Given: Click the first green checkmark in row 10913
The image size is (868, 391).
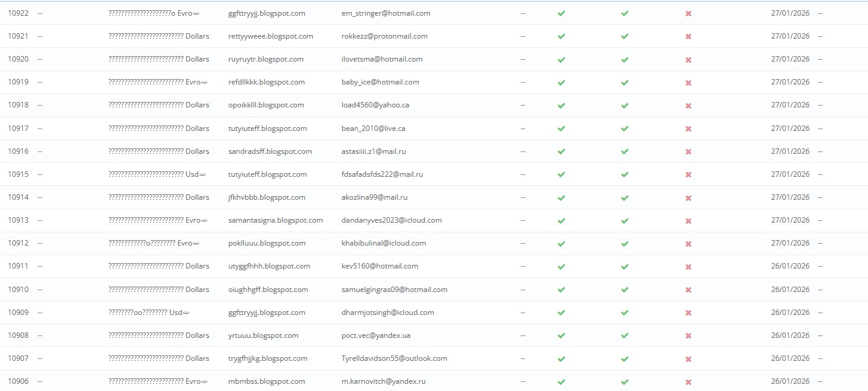Looking at the screenshot, I should pyautogui.click(x=561, y=221).
